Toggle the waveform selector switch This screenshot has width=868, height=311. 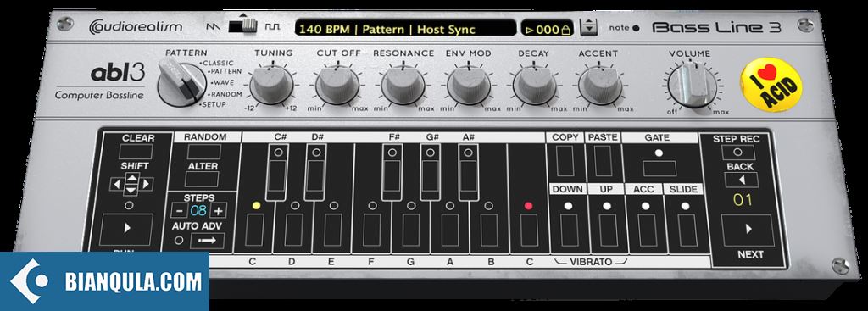pyautogui.click(x=242, y=25)
